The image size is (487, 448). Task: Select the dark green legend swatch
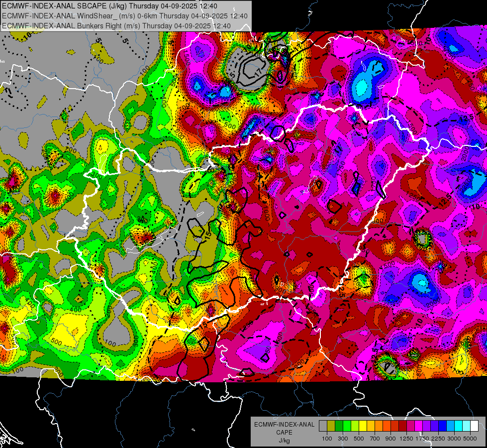339,426
